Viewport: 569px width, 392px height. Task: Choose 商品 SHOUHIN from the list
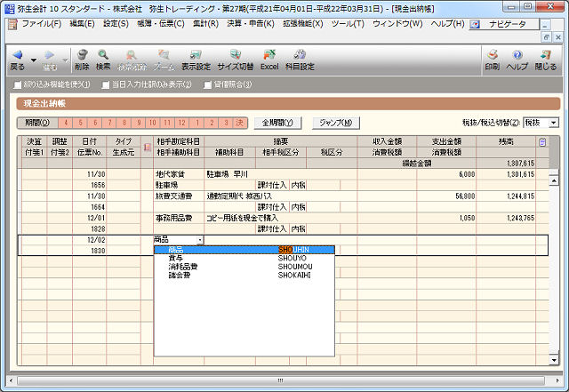(x=244, y=250)
